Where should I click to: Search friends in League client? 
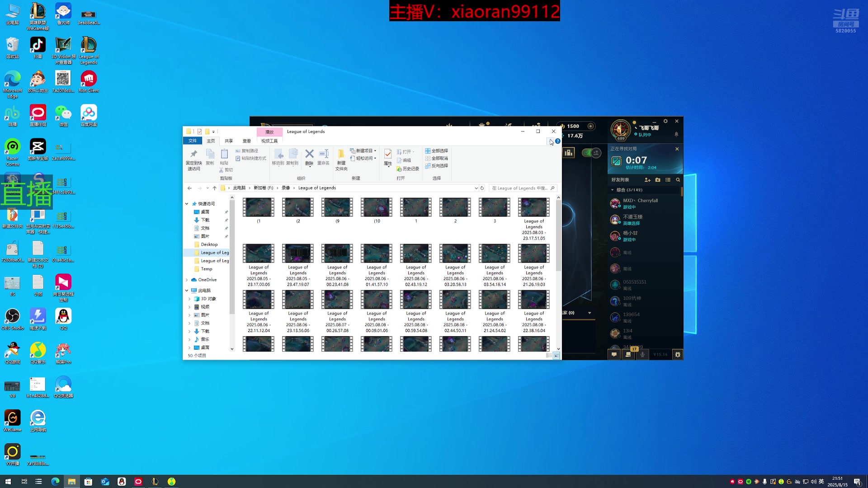pyautogui.click(x=678, y=180)
